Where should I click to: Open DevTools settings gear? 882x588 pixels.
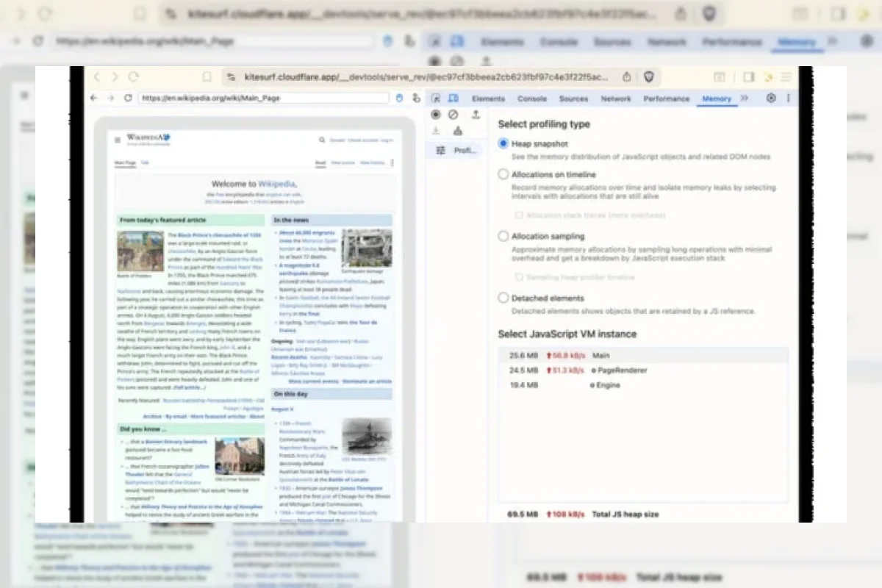point(771,98)
